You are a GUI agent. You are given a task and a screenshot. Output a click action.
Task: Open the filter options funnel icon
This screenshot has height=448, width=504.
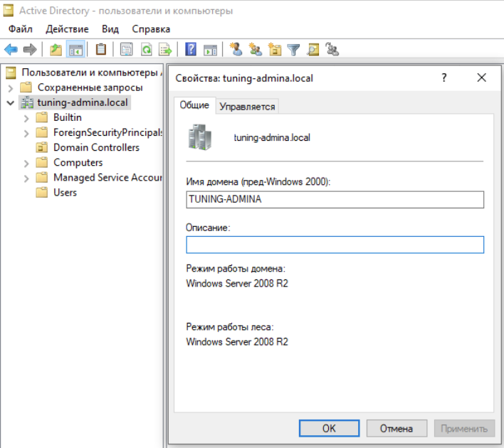tap(293, 50)
